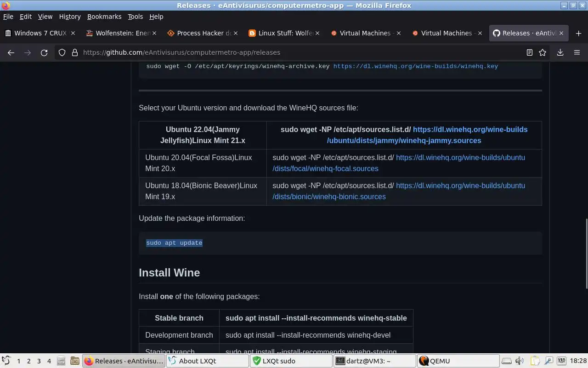
Task: Open a new browser tab
Action: (x=578, y=33)
